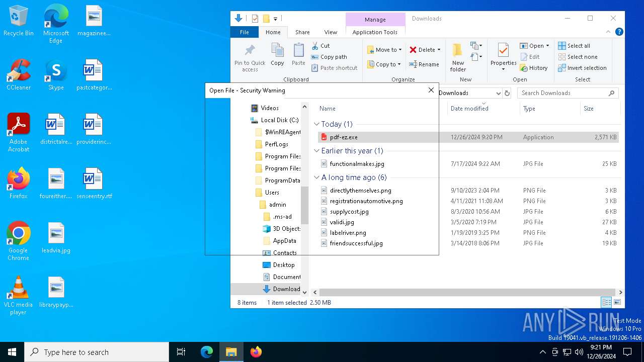This screenshot has height=362, width=644.
Task: Expand the Copy to dropdown
Action: 399,64
